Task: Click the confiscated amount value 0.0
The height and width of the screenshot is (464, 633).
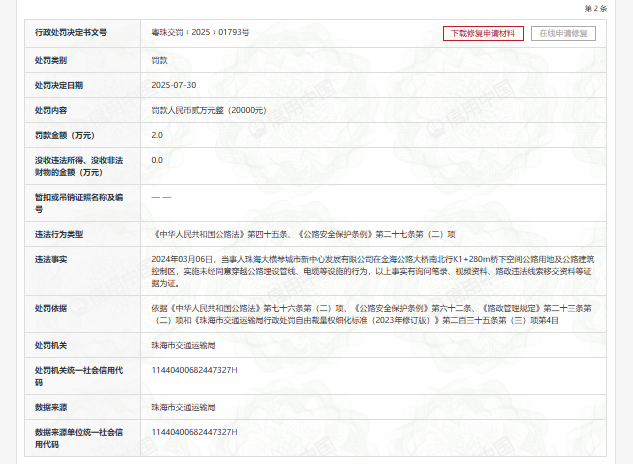Action: (157, 160)
